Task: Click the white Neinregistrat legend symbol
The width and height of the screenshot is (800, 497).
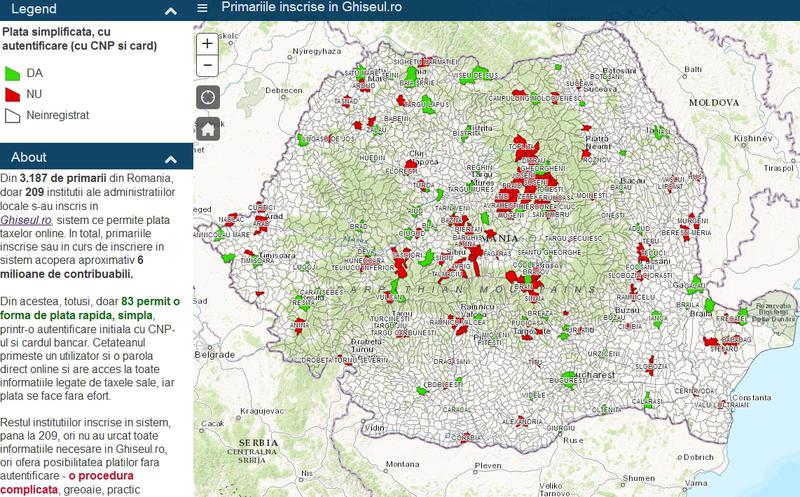Action: (13, 115)
